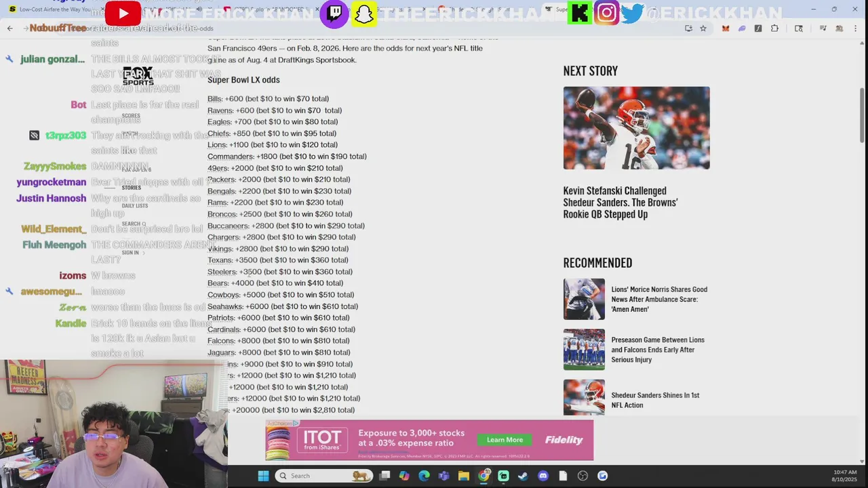Open File Explorer from the taskbar
868x488 pixels.
tap(464, 476)
